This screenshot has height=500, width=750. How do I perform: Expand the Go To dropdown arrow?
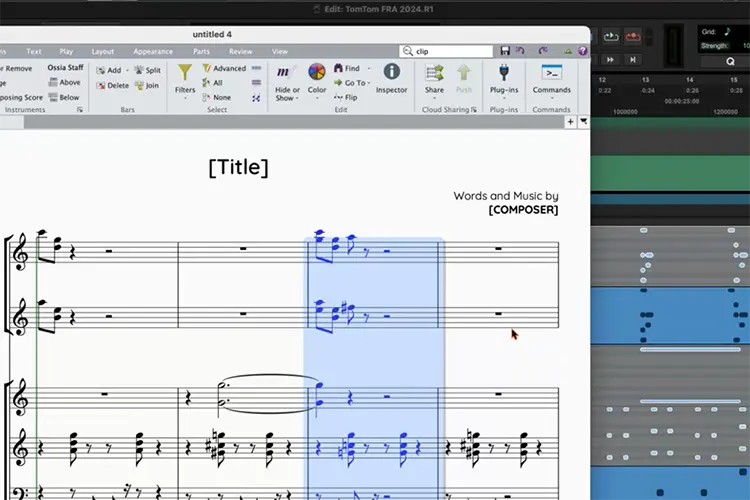pos(369,83)
